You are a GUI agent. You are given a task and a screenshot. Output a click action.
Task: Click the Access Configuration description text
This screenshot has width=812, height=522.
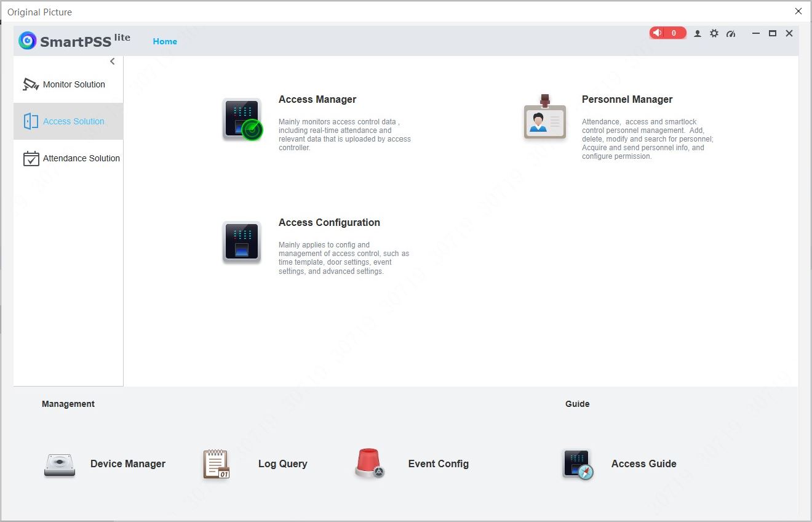click(344, 258)
